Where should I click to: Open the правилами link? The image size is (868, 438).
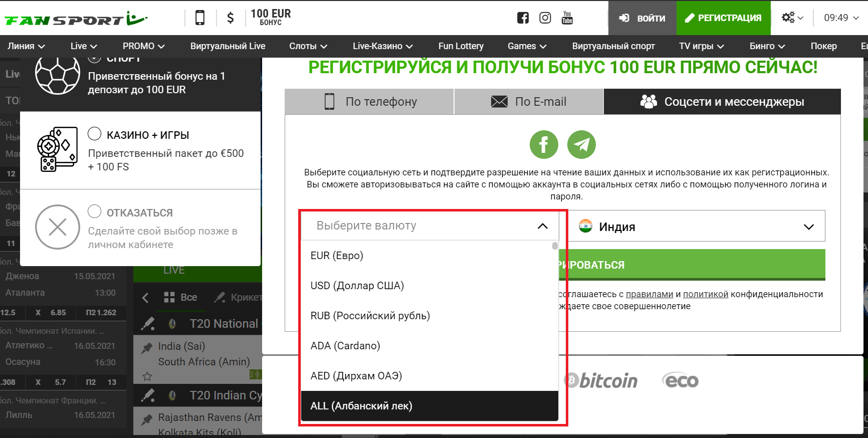[x=649, y=294]
